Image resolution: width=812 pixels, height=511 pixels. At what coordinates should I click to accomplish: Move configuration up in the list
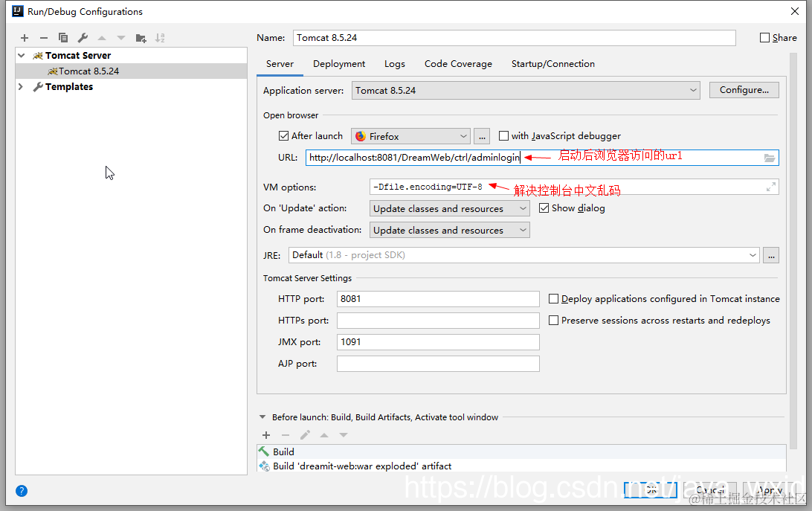pos(102,38)
